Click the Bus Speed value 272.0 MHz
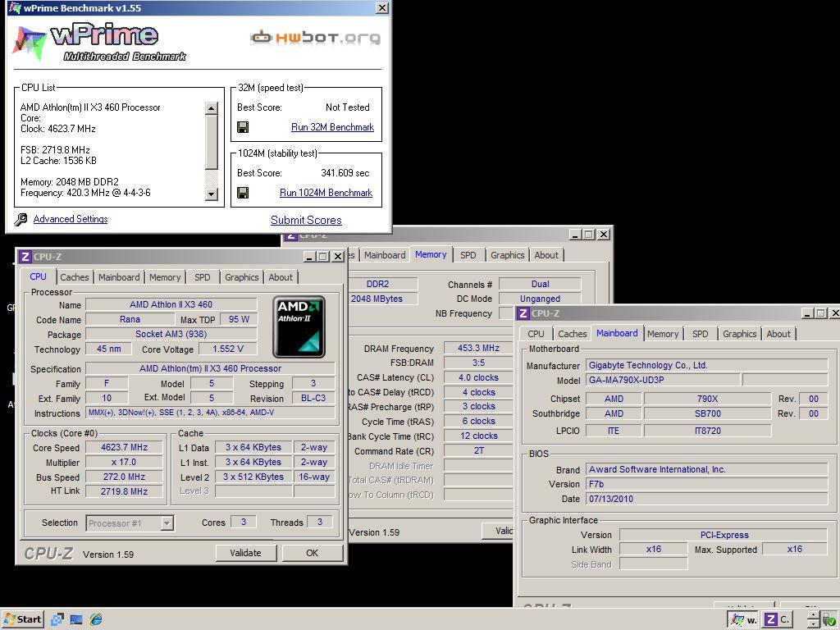This screenshot has height=630, width=840. point(125,477)
